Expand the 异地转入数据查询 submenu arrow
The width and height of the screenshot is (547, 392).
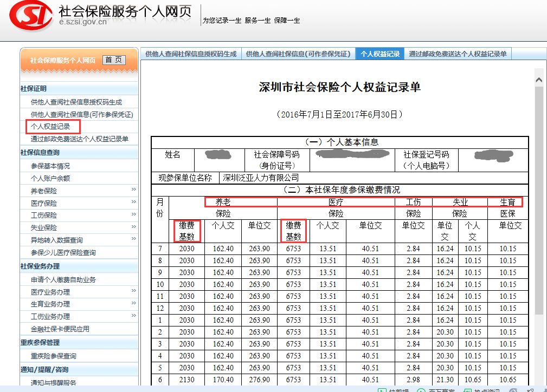point(133,240)
